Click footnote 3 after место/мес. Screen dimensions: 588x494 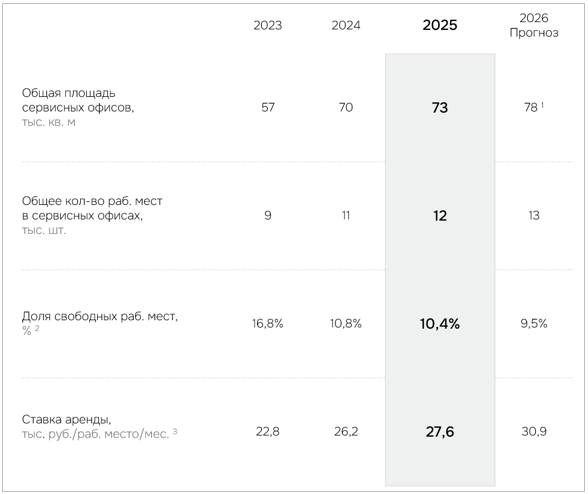tap(175, 432)
